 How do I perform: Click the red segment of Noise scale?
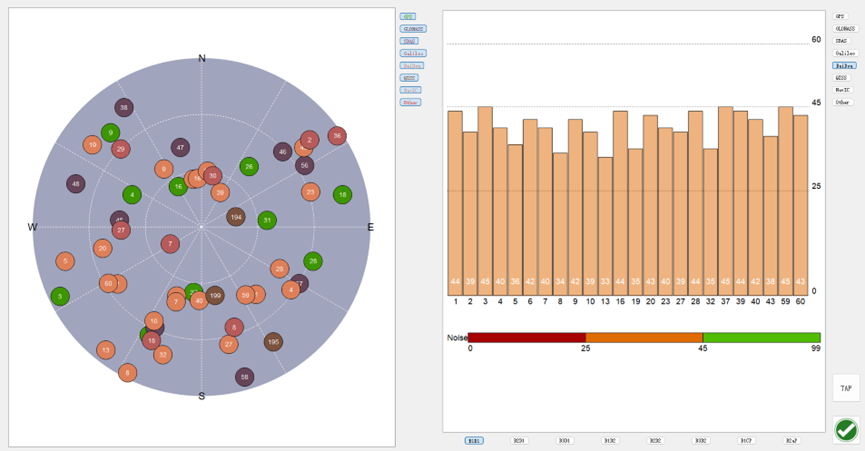[527, 337]
